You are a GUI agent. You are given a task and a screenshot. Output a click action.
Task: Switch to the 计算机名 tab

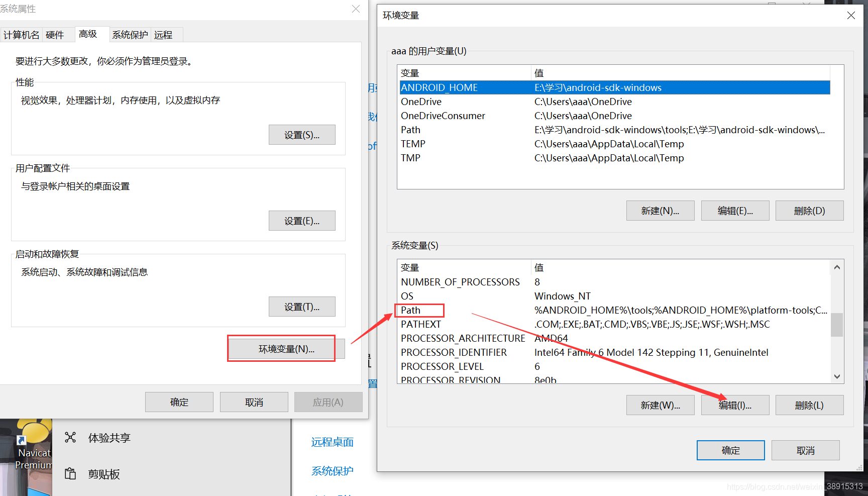(21, 35)
